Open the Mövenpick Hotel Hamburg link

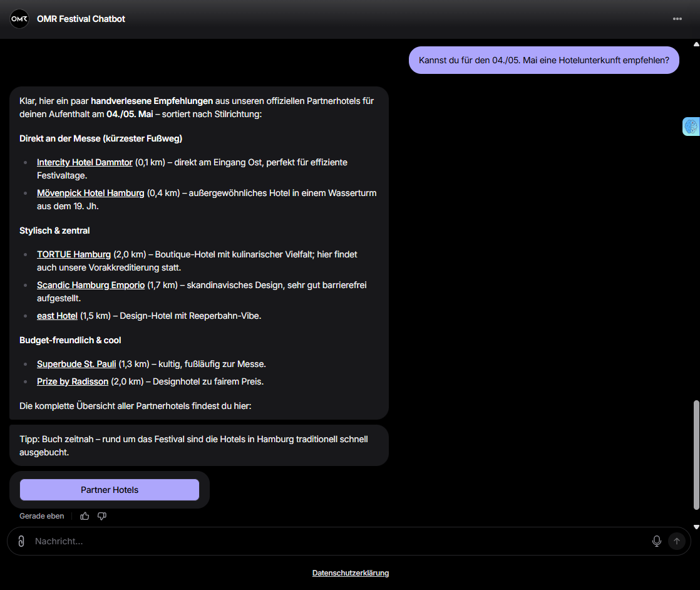(x=91, y=193)
